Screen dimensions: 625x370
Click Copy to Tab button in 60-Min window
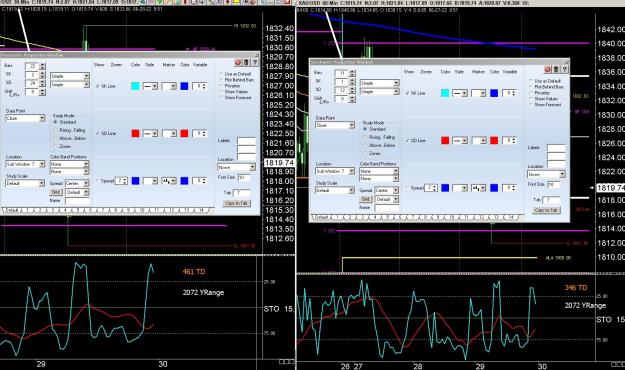click(x=546, y=210)
